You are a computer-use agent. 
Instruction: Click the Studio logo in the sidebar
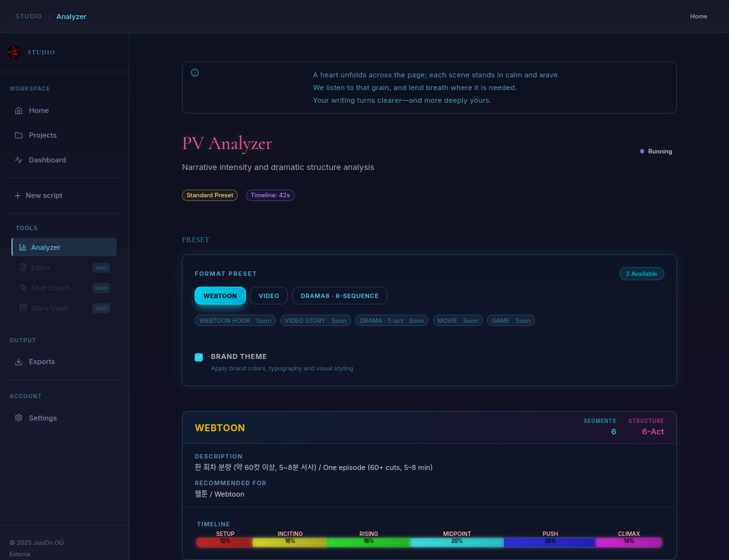tap(15, 52)
